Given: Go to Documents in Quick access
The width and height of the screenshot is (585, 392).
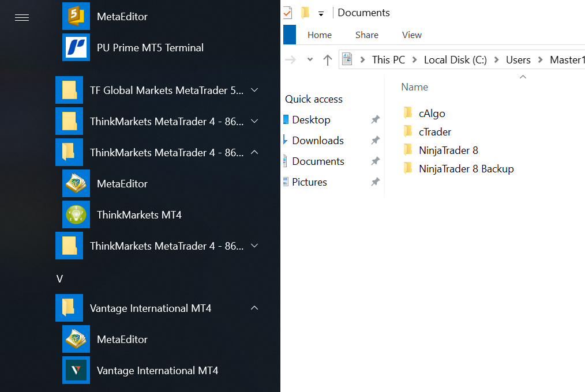Looking at the screenshot, I should click(x=318, y=161).
